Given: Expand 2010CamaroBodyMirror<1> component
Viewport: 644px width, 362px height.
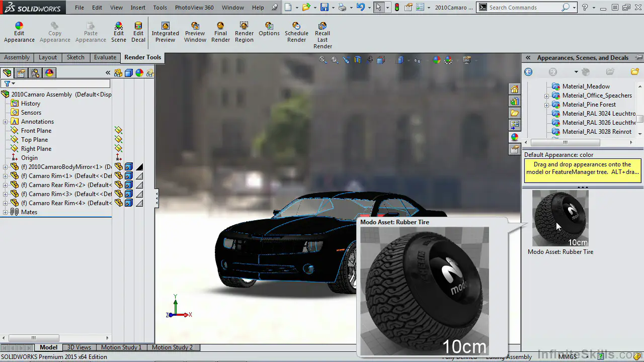Looking at the screenshot, I should pyautogui.click(x=6, y=167).
